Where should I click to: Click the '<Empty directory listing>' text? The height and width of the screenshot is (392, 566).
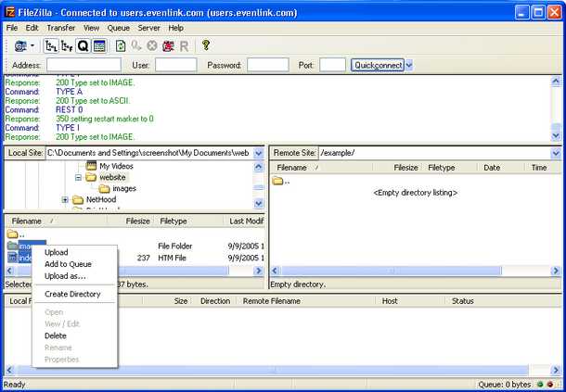415,193
